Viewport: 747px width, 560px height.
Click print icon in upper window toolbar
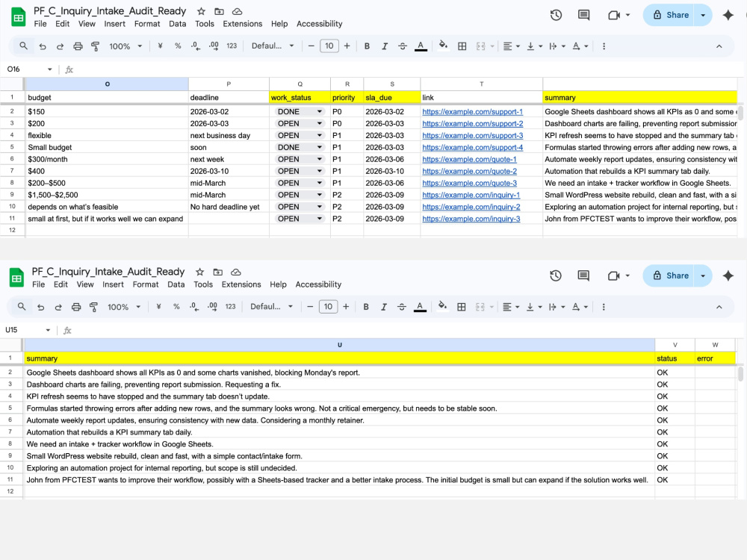click(x=78, y=46)
